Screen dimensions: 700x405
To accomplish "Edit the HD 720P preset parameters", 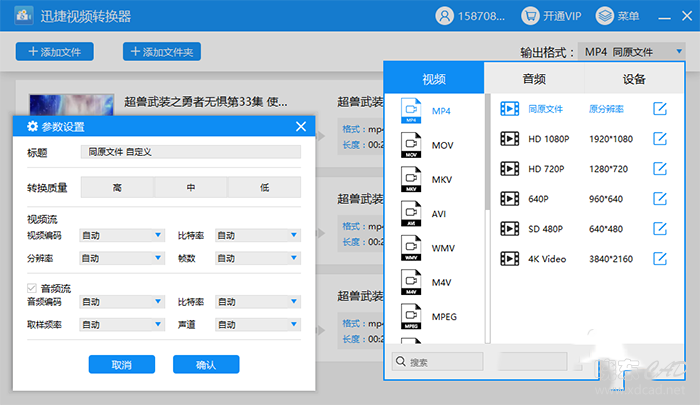I will click(660, 169).
